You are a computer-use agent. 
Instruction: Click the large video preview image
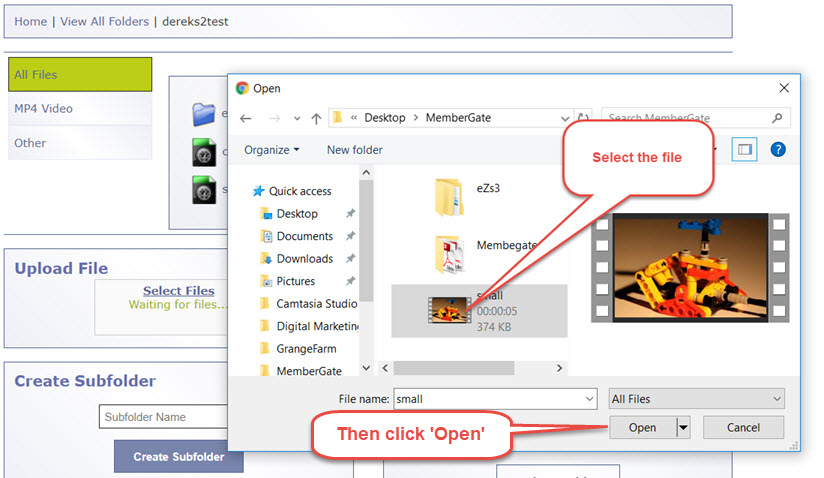pos(690,268)
